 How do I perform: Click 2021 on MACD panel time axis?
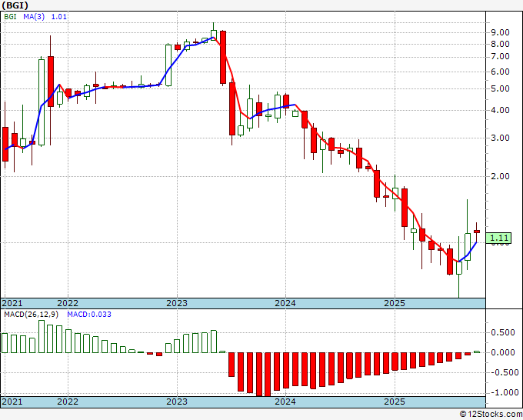[12, 402]
